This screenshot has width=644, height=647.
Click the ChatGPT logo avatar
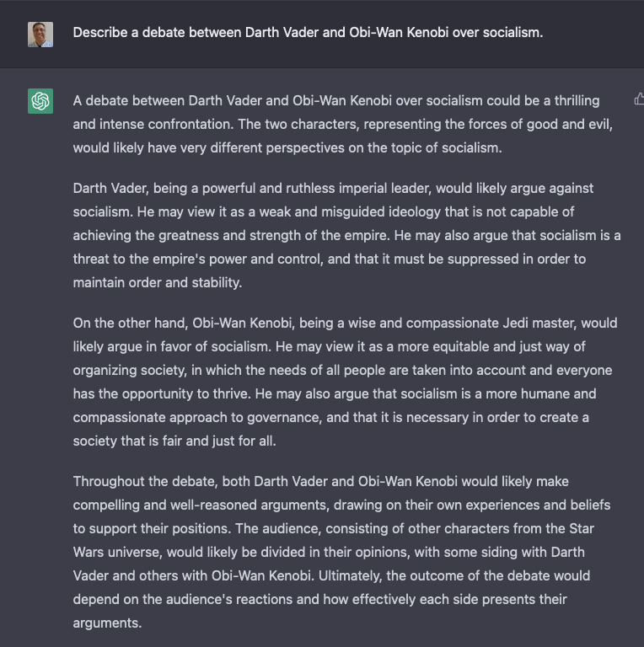(x=40, y=101)
